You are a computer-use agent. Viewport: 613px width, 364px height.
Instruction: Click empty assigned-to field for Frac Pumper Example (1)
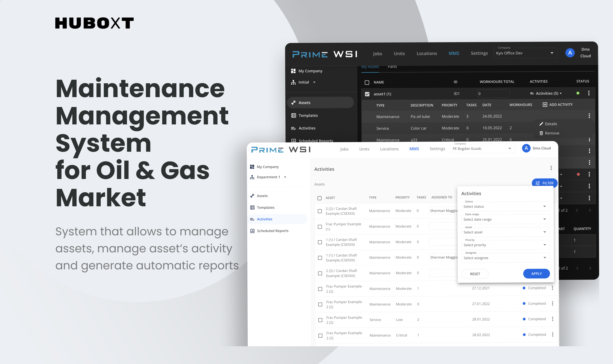click(x=443, y=226)
